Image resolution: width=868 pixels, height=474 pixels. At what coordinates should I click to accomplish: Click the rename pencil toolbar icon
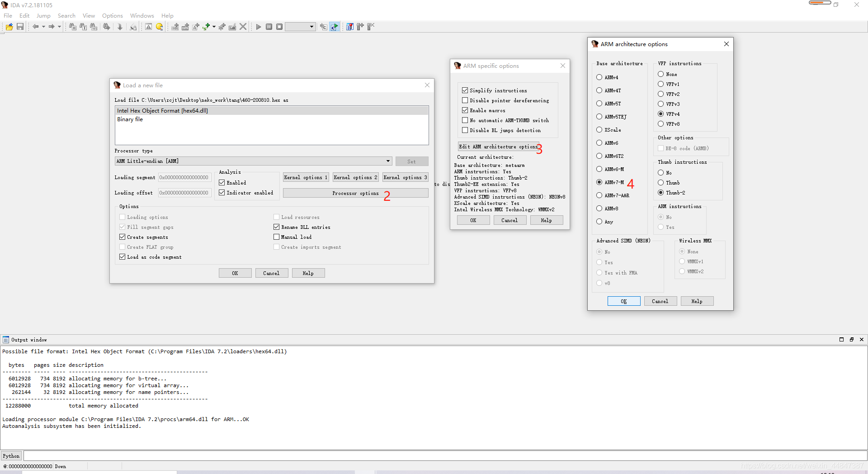pyautogui.click(x=232, y=27)
